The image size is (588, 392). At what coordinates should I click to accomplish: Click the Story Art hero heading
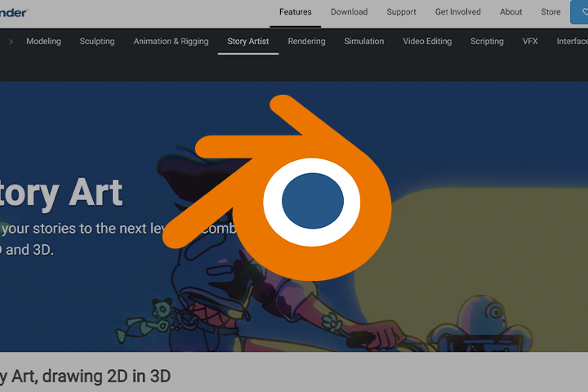[x=60, y=193]
